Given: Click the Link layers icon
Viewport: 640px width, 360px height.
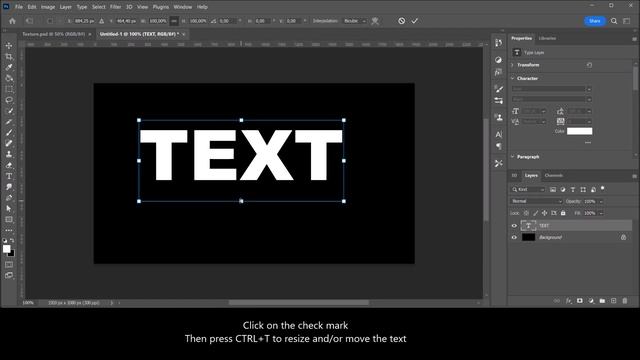Looking at the screenshot, I should [x=557, y=301].
